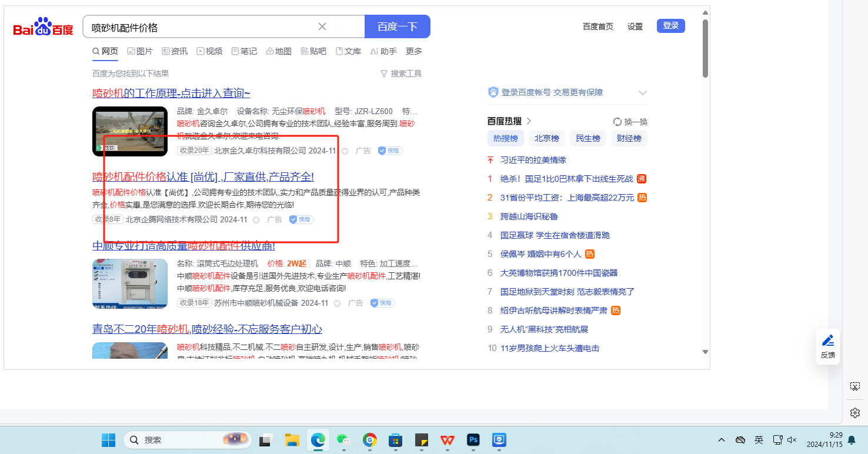Viewport: 868px width, 454px height.
Task: Show hidden system tray icons
Action: [x=722, y=440]
